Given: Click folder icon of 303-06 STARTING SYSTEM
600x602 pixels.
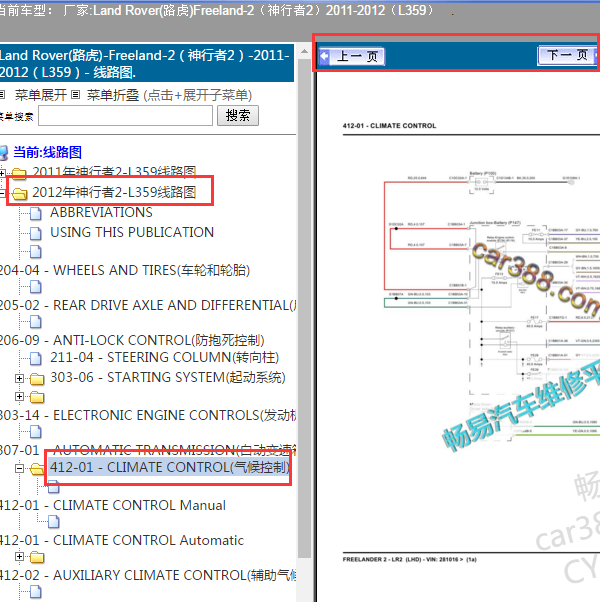Looking at the screenshot, I should tap(37, 379).
